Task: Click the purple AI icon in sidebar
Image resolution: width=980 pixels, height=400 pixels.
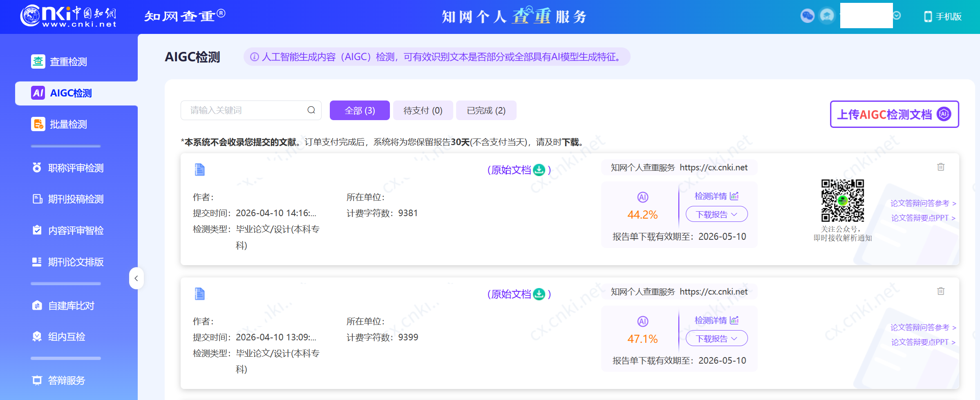Action: click(38, 93)
